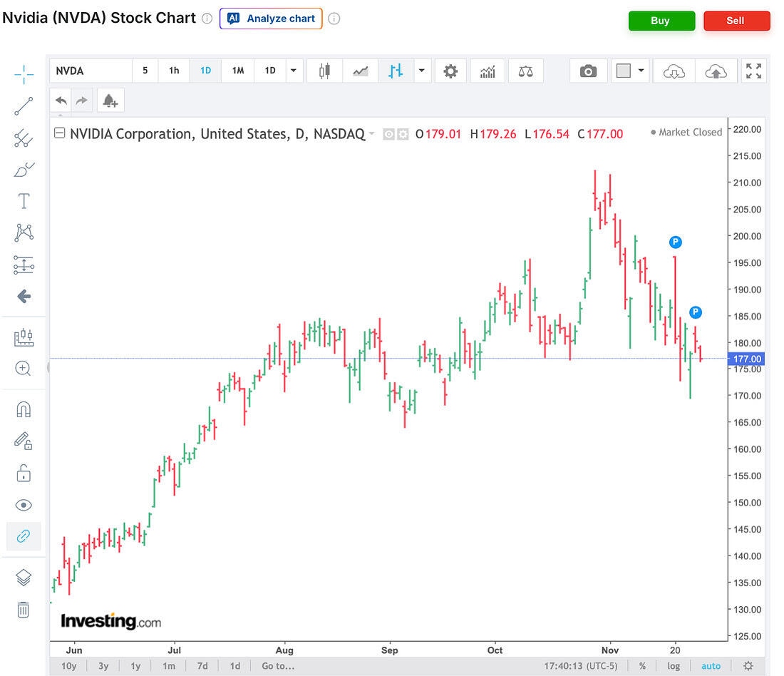Open the interval dropdown arrow after 1D
784x676 pixels.
pyautogui.click(x=294, y=71)
